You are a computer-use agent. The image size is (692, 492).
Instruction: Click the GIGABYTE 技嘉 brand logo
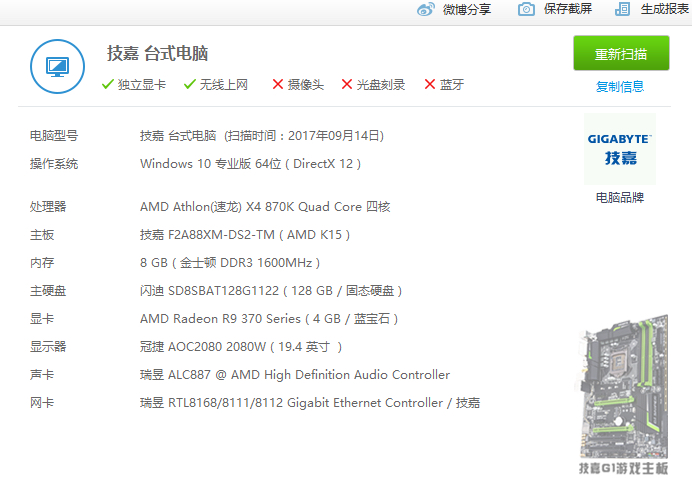point(620,149)
